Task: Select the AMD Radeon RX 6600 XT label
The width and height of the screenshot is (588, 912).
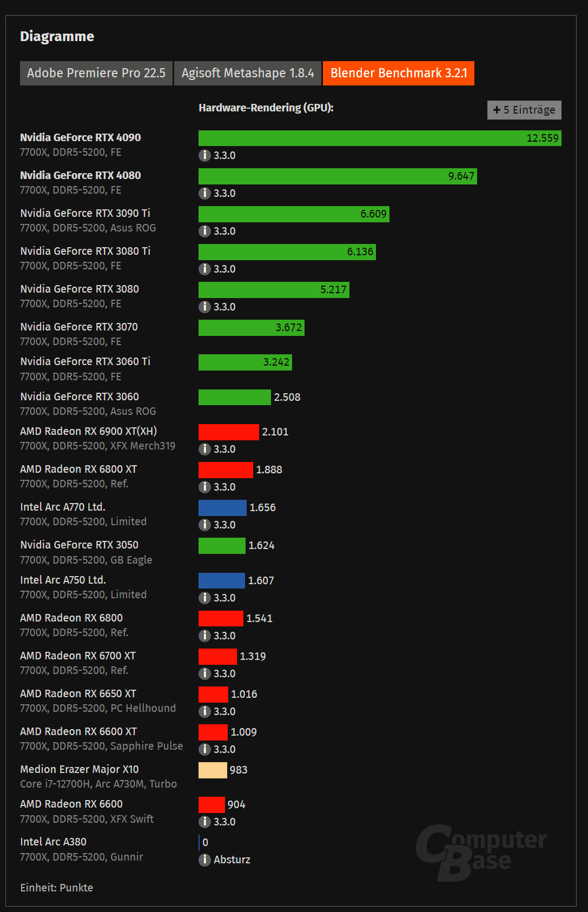Action: (78, 731)
